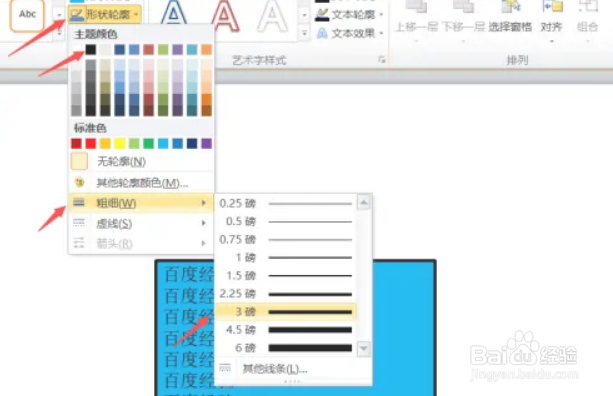The width and height of the screenshot is (613, 396).
Task: Open 文本轮廓 text outline options
Action: coord(349,15)
